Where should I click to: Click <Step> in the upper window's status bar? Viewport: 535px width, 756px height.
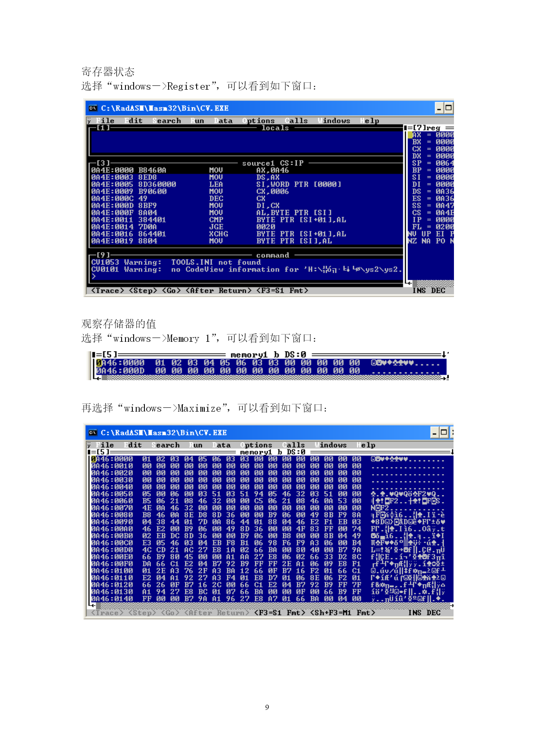click(x=143, y=291)
